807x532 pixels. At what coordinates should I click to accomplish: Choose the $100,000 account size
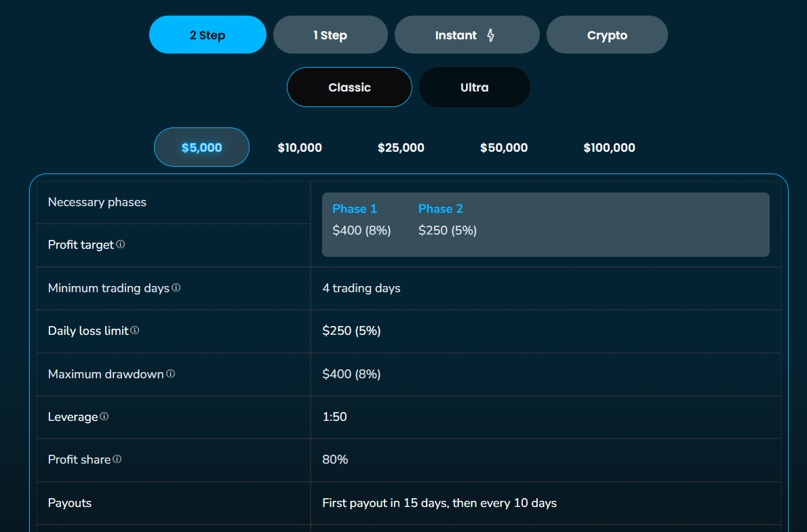tap(610, 148)
